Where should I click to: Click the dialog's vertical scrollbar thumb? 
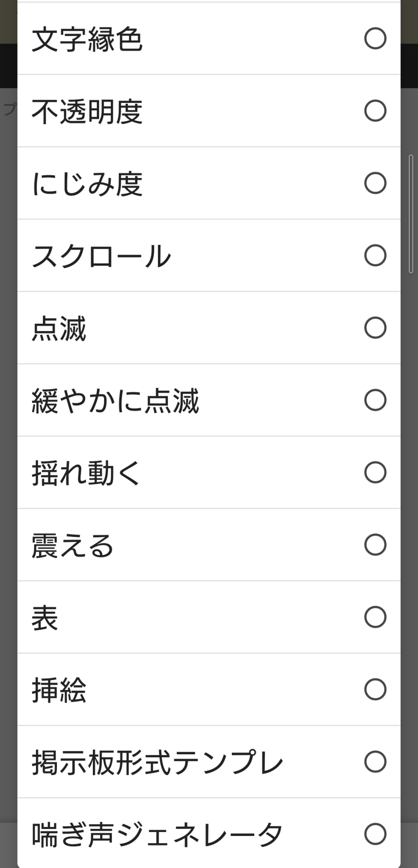coord(411,214)
